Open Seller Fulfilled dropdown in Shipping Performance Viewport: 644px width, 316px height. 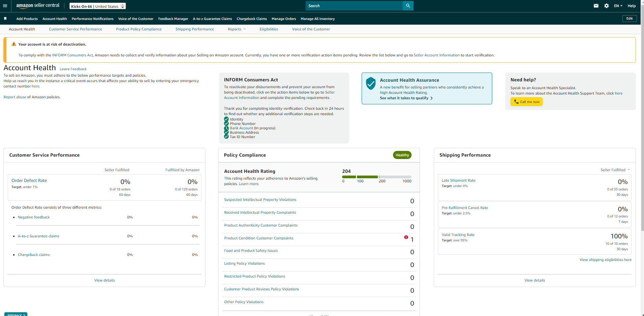point(615,170)
